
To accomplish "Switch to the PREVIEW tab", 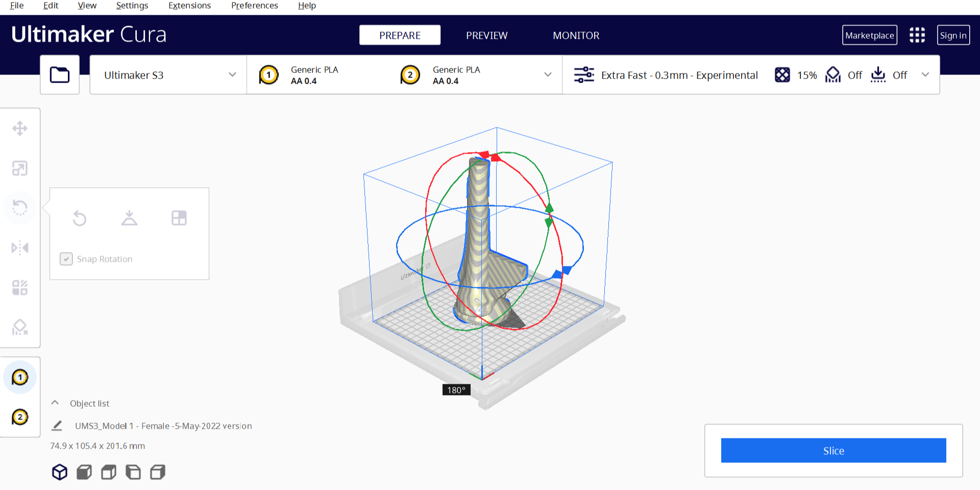I will click(x=486, y=35).
